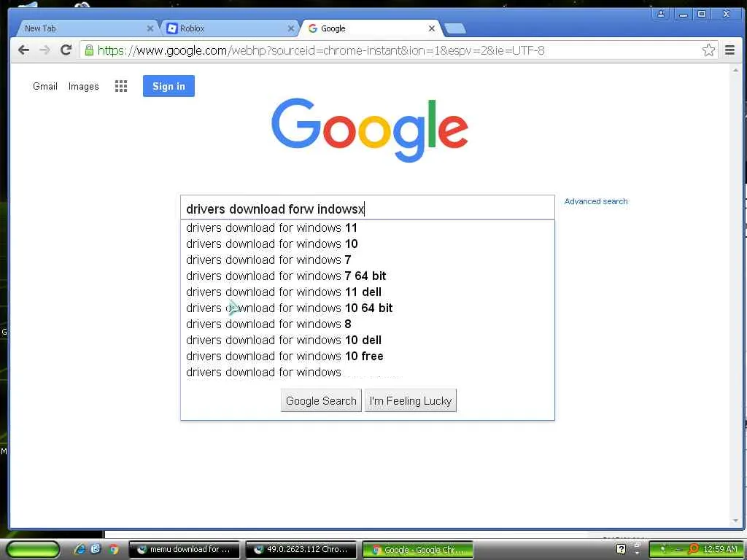Click the Advanced search link
This screenshot has height=560, width=747.
coord(596,201)
